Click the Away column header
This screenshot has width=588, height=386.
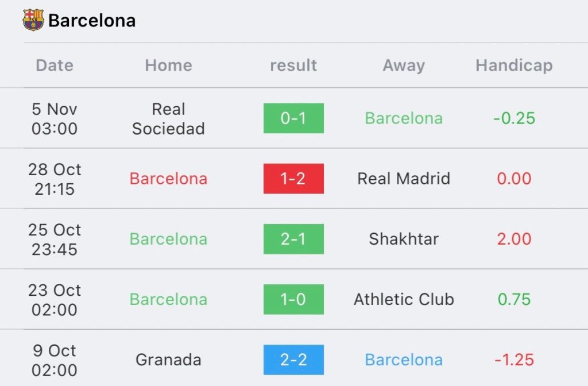(404, 65)
